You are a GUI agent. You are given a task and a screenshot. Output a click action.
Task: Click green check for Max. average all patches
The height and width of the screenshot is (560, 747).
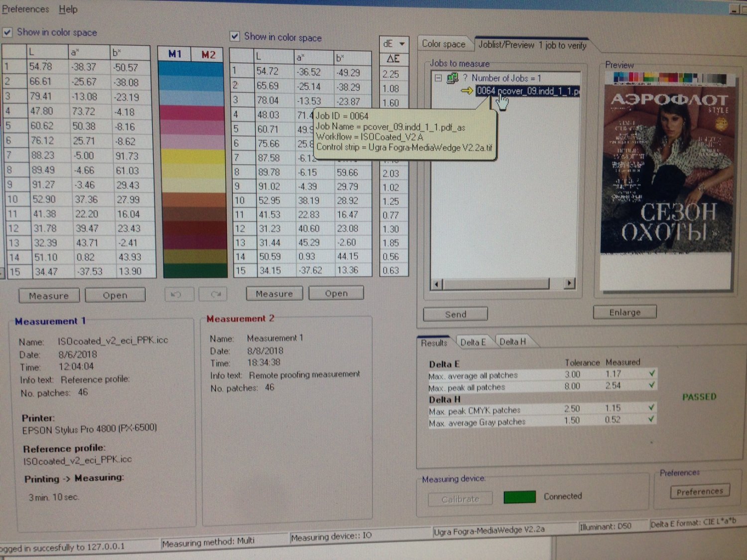[651, 373]
